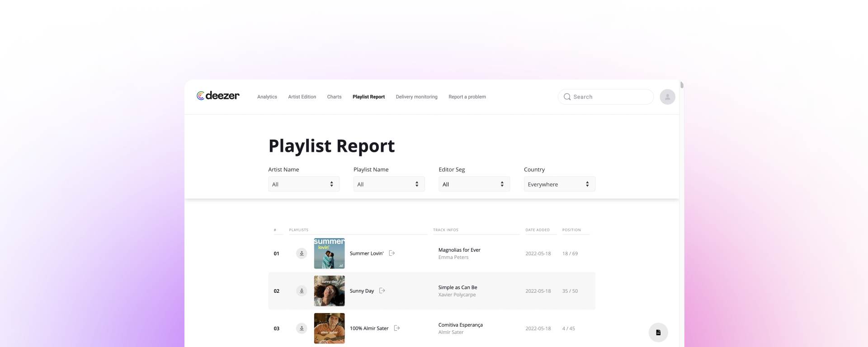The image size is (868, 347).
Task: Download the 100% Almir Sater row
Action: point(302,328)
